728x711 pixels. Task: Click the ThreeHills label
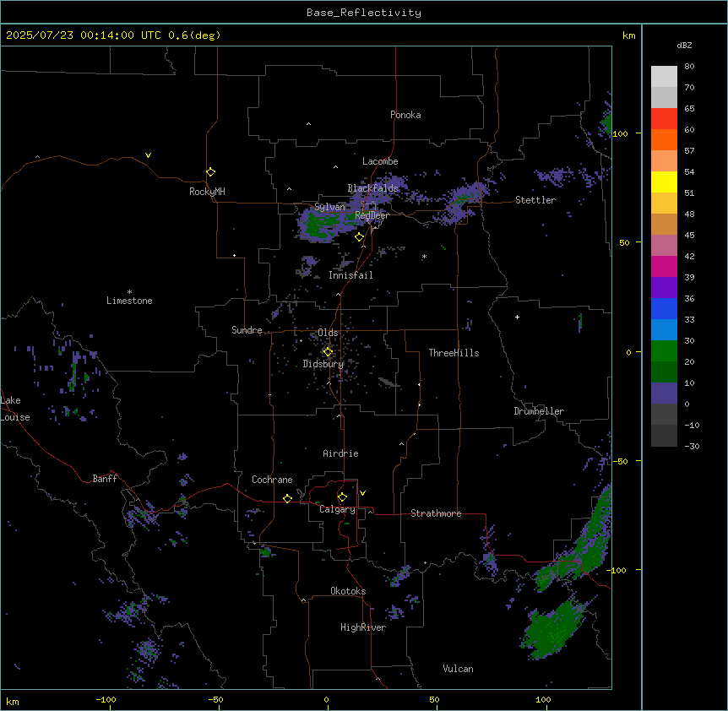tap(454, 353)
